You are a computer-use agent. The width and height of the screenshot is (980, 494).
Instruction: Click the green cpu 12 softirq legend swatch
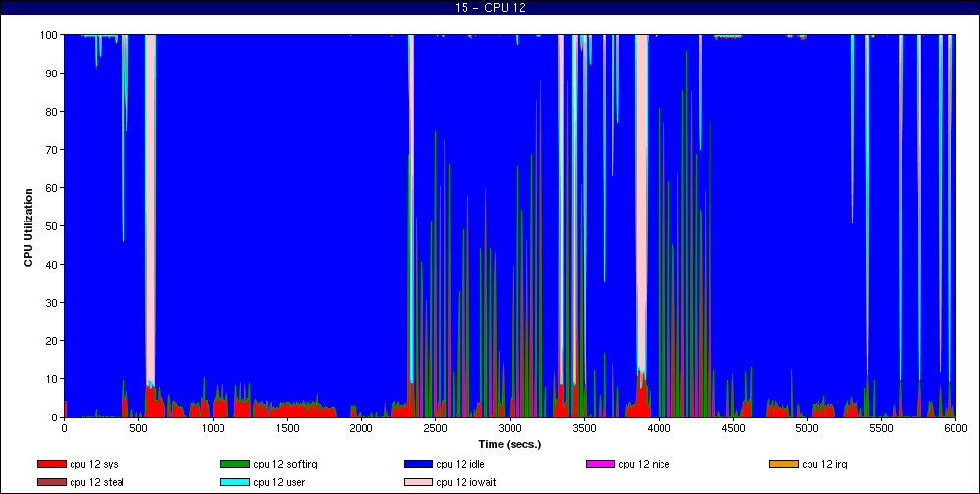234,464
